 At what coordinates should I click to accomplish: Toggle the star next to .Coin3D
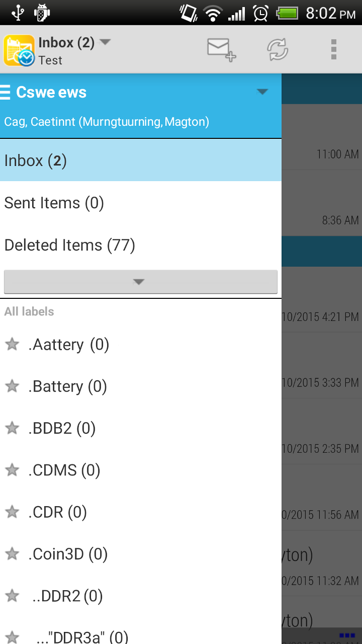pos(12,554)
